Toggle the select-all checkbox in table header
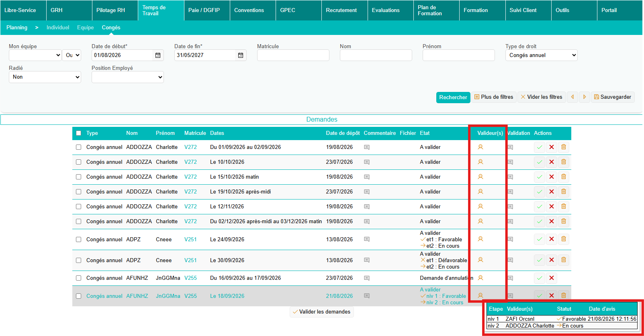Viewport: 644px width, 336px height. pyautogui.click(x=79, y=133)
